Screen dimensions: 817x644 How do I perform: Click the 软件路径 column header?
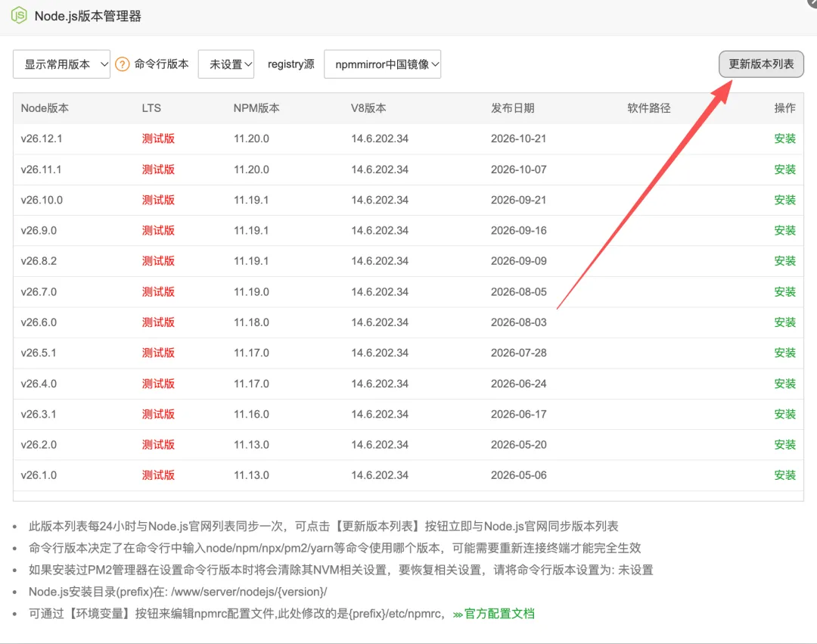click(x=649, y=108)
